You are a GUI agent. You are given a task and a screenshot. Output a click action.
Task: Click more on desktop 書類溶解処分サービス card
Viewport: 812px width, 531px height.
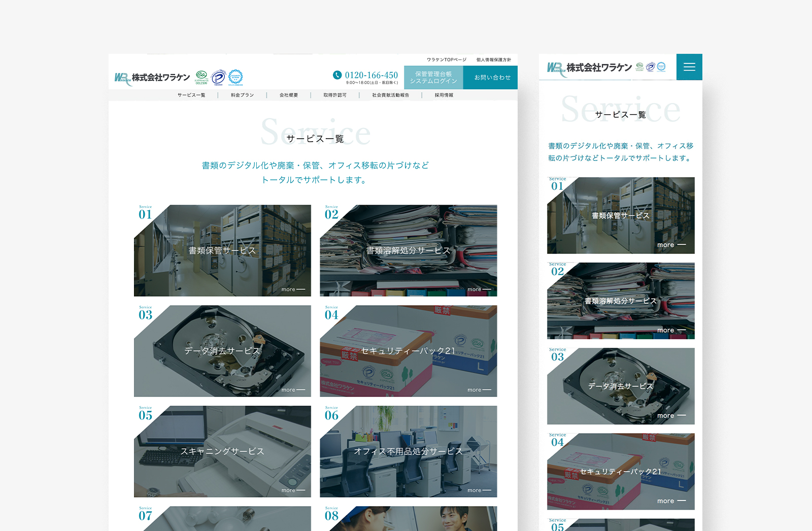(x=479, y=289)
